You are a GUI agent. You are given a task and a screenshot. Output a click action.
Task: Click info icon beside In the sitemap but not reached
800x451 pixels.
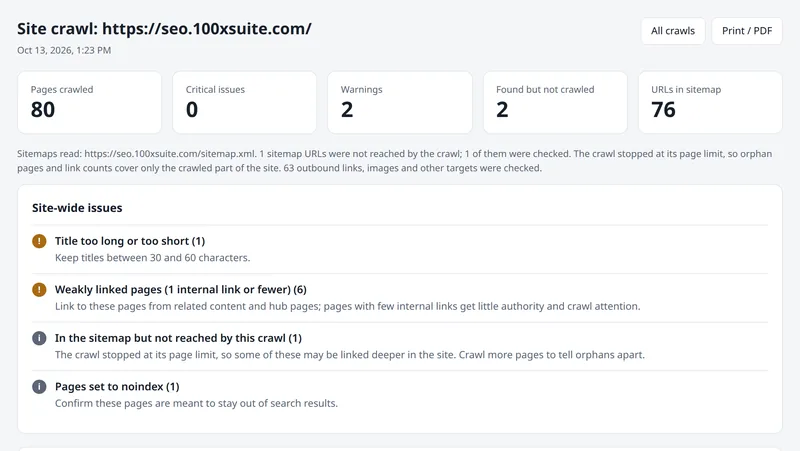coord(39,338)
